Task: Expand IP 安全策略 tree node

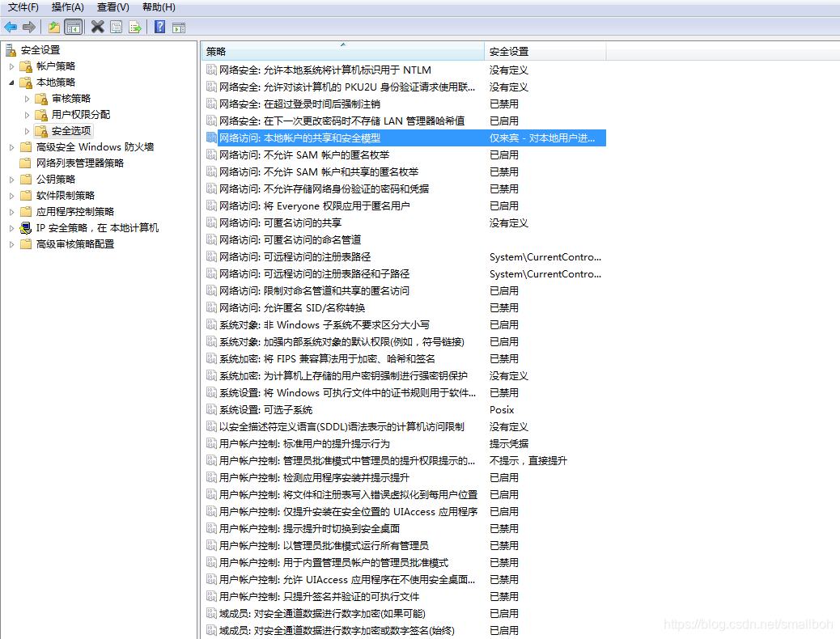Action: click(x=12, y=228)
